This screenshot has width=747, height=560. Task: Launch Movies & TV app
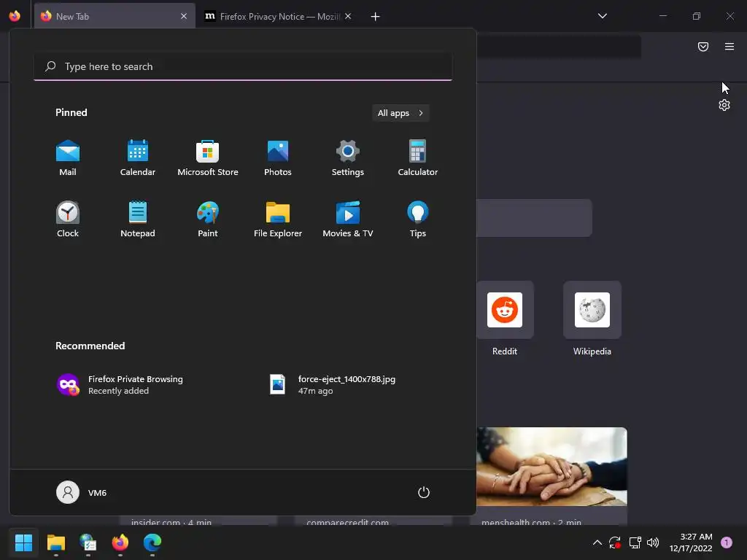pos(348,219)
